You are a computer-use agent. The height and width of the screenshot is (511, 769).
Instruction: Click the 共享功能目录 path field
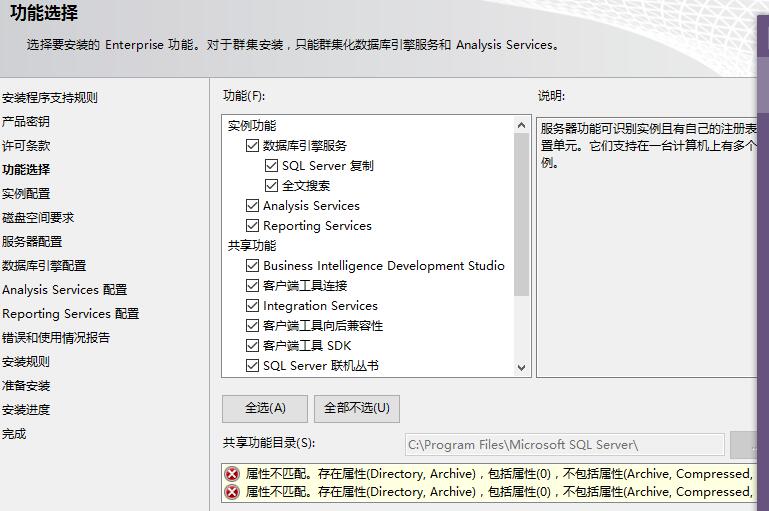click(564, 445)
